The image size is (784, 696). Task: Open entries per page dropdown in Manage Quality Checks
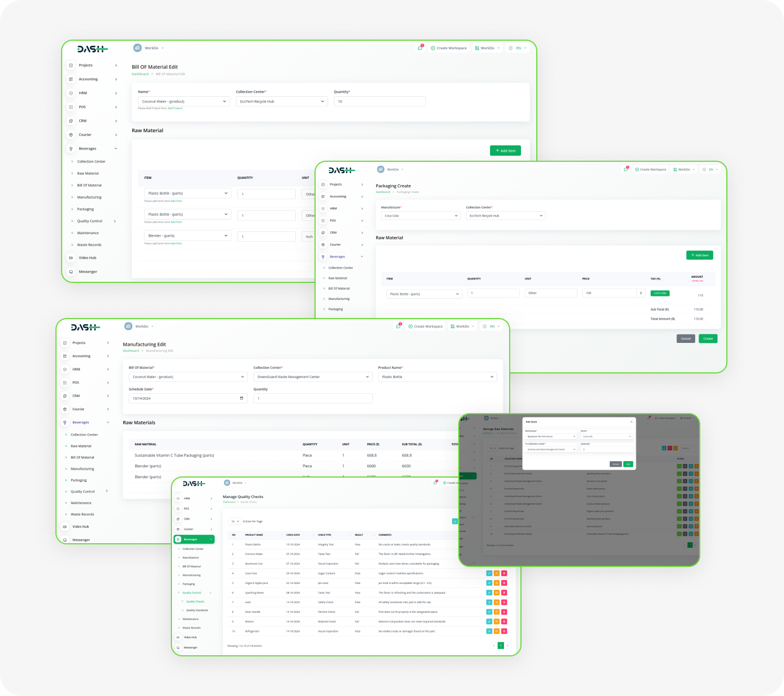pos(235,521)
